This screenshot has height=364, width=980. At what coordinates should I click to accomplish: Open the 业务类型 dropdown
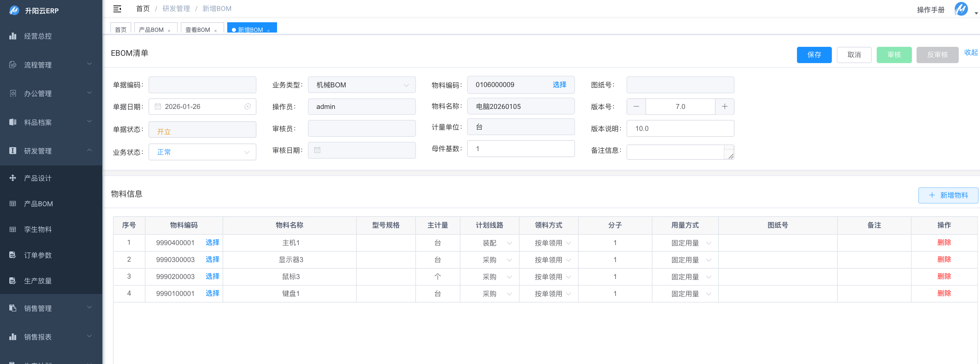point(361,85)
